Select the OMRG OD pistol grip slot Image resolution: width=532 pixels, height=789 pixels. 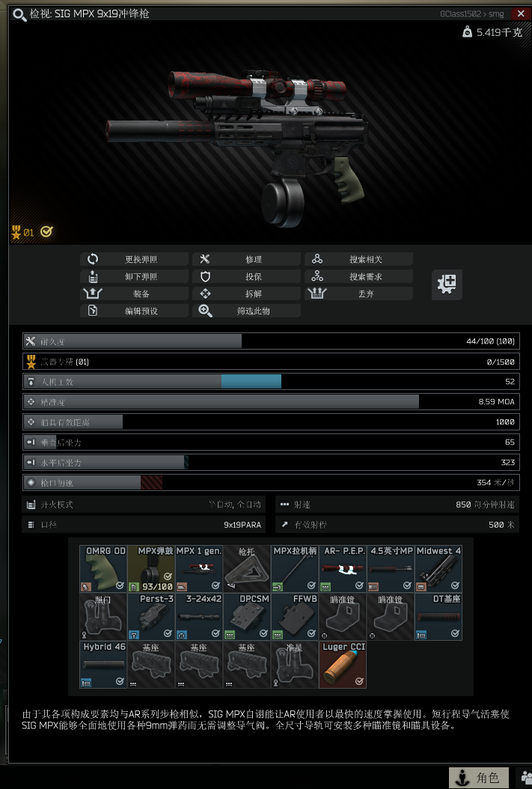(103, 569)
